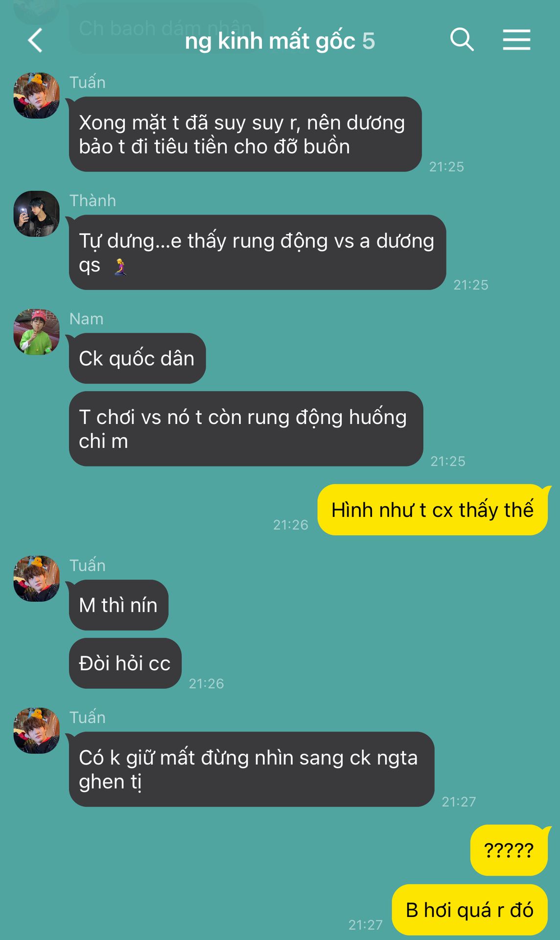The image size is (560, 940).
Task: Tap Tuấn's avatar beside 'Có k giữ mất' message
Action: point(36,730)
